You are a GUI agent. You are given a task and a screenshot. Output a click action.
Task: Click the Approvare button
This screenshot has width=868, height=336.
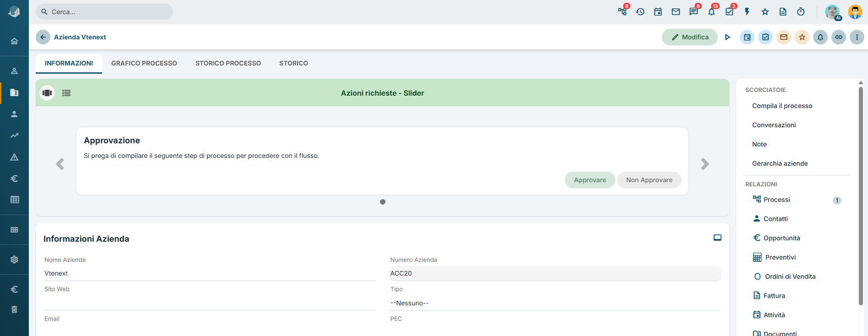click(x=590, y=180)
